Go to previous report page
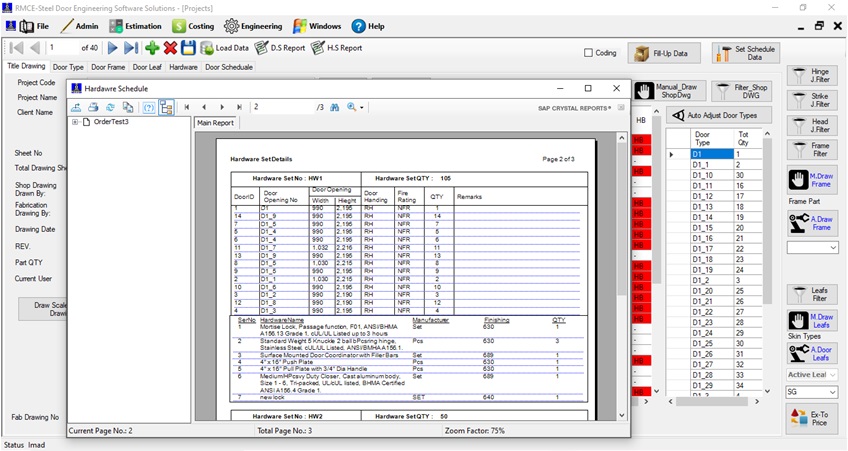This screenshot has height=451, width=848. pos(204,108)
